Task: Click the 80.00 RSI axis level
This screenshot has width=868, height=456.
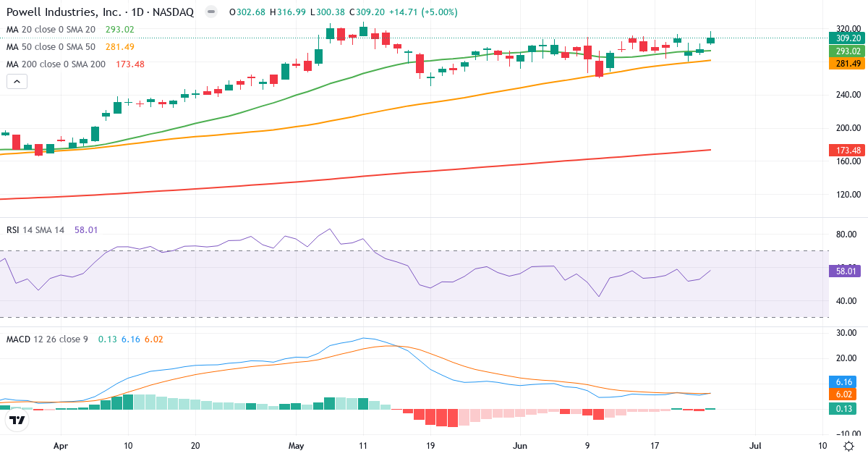Action: 846,235
